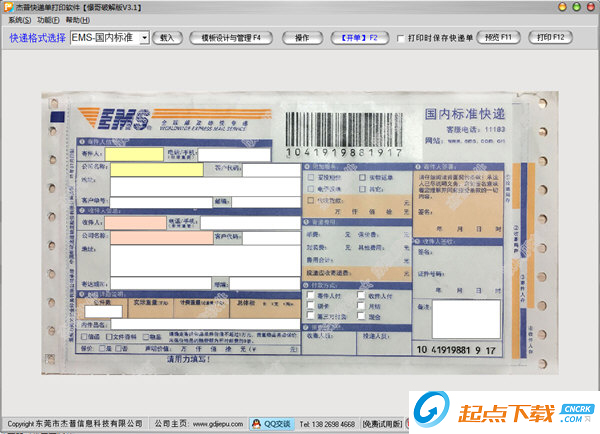Click the sender address text area
This screenshot has width=600, height=434.
pyautogui.click(x=205, y=187)
